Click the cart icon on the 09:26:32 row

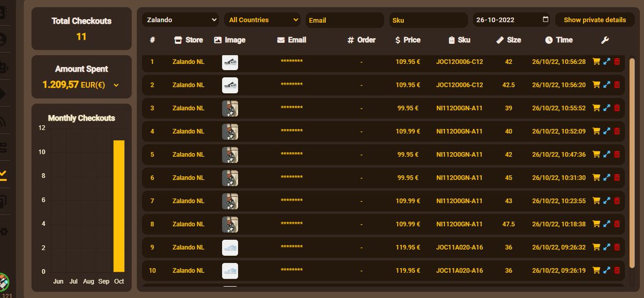point(596,247)
